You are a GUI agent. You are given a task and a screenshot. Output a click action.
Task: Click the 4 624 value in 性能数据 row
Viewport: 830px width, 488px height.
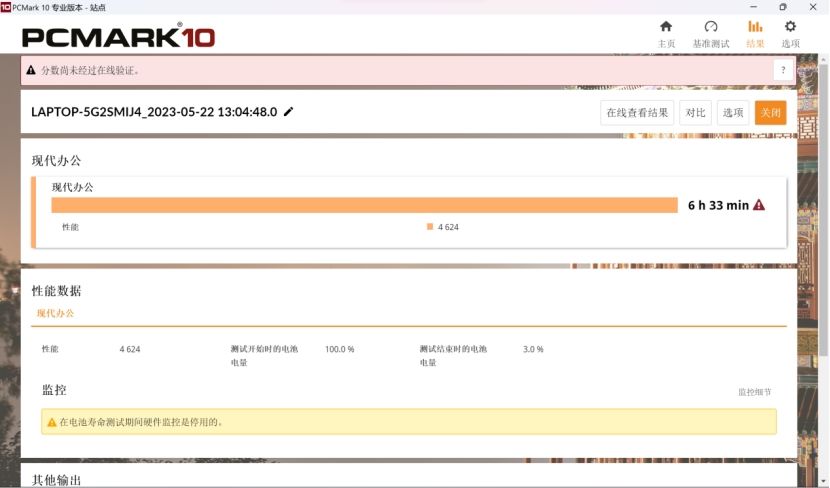pos(130,349)
